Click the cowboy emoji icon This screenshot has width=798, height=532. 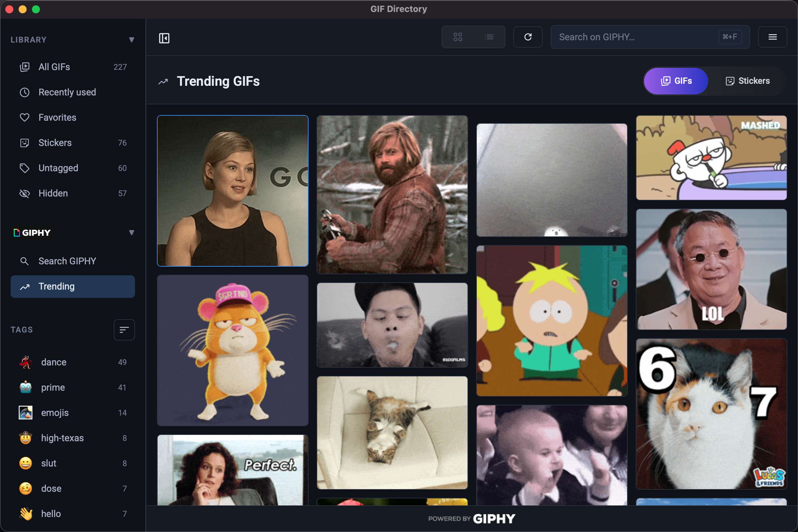coord(26,438)
